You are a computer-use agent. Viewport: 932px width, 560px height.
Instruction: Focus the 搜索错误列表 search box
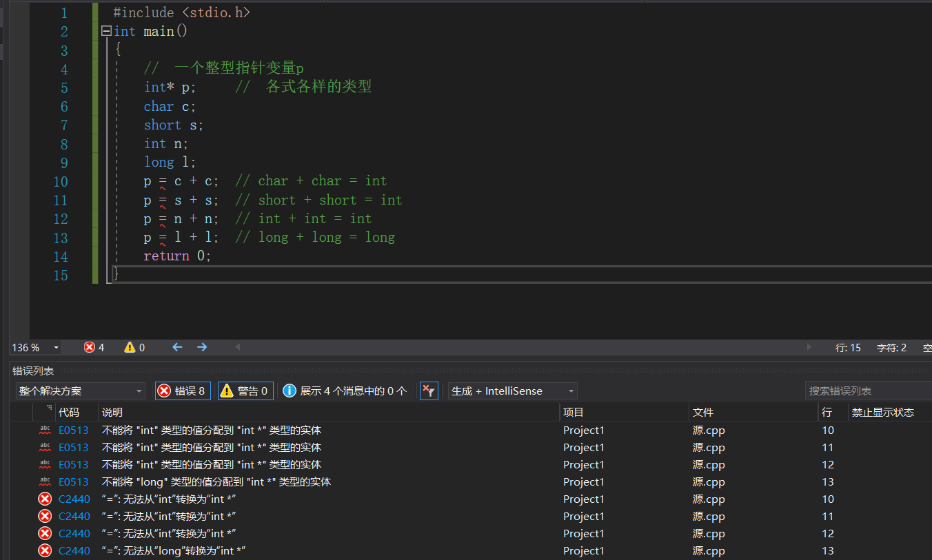point(869,391)
